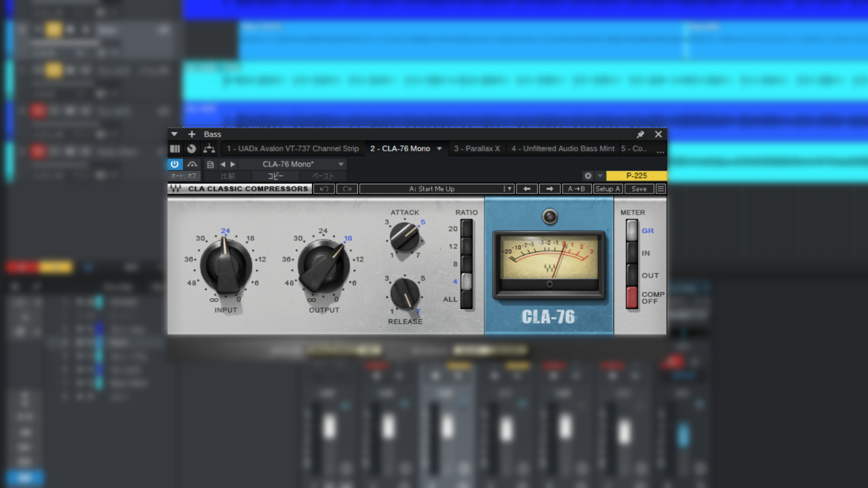Viewport: 868px width, 488px height.
Task: Click the ペースト paste button
Action: (323, 176)
